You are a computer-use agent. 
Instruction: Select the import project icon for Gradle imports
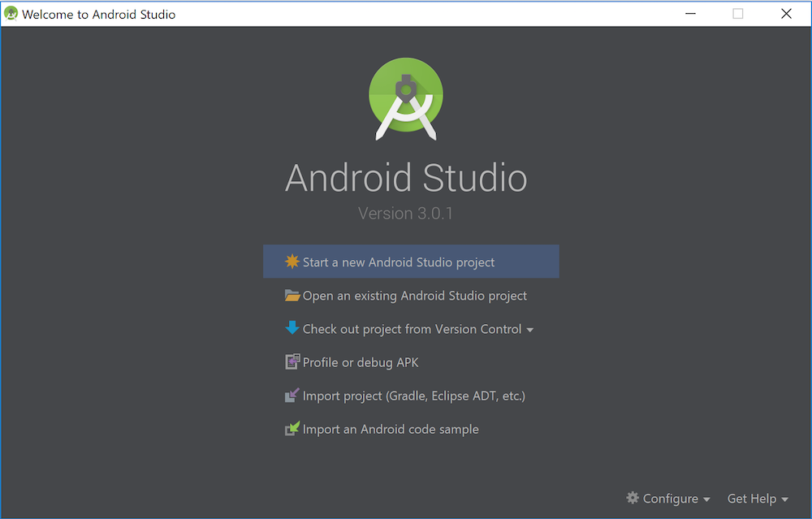[292, 395]
